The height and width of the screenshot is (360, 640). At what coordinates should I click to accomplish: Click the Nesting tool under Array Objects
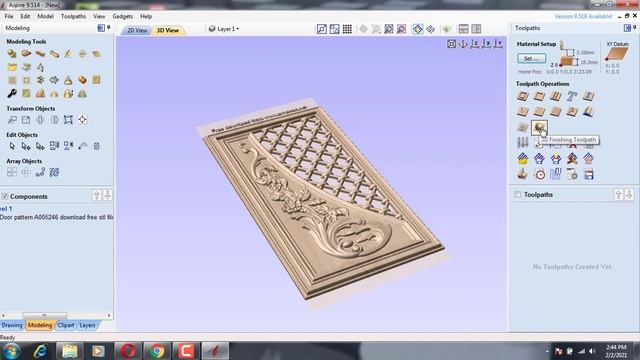click(x=54, y=172)
